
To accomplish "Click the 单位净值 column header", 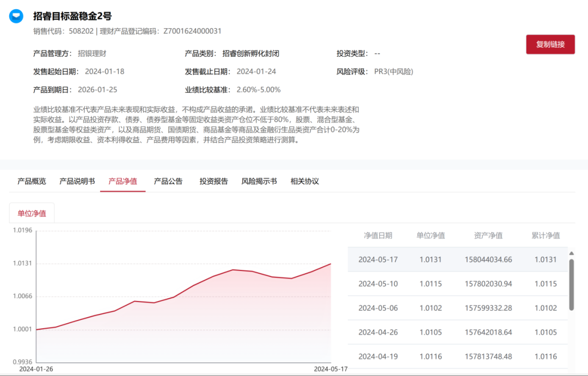I will tap(432, 235).
